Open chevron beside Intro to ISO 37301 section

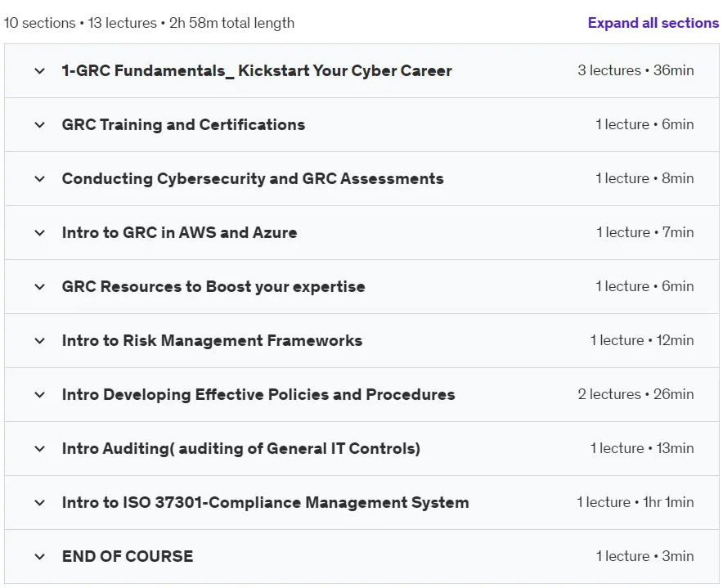tap(39, 503)
